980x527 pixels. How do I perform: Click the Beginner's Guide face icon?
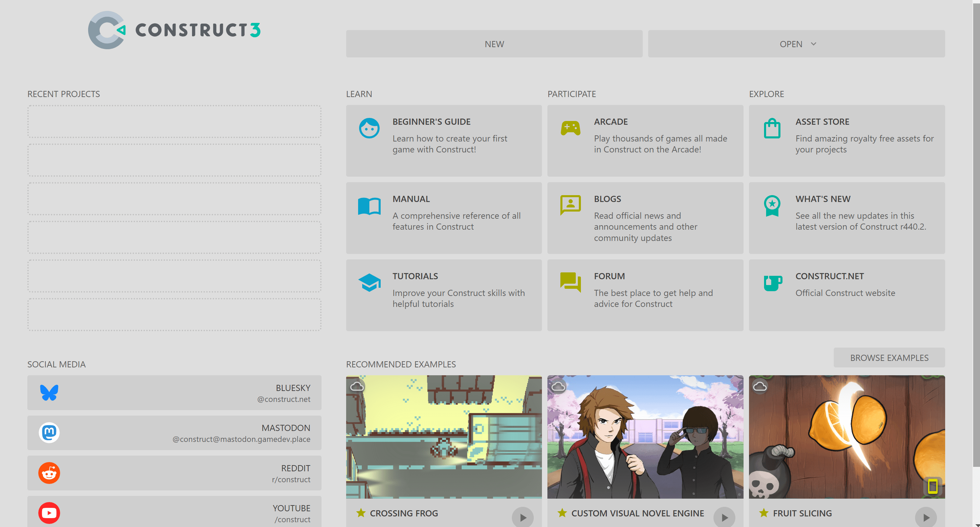369,128
